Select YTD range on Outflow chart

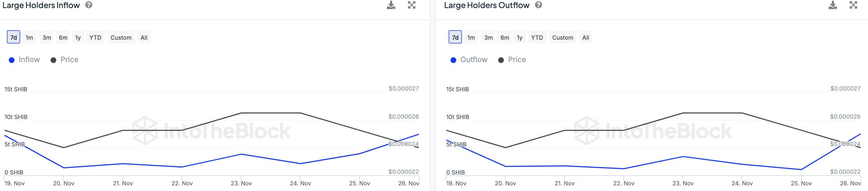(537, 38)
